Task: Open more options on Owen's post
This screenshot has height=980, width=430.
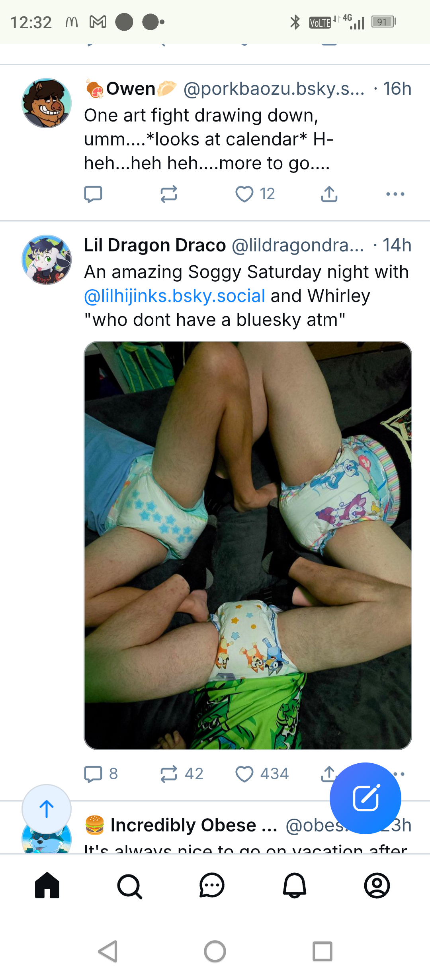Action: coord(395,194)
